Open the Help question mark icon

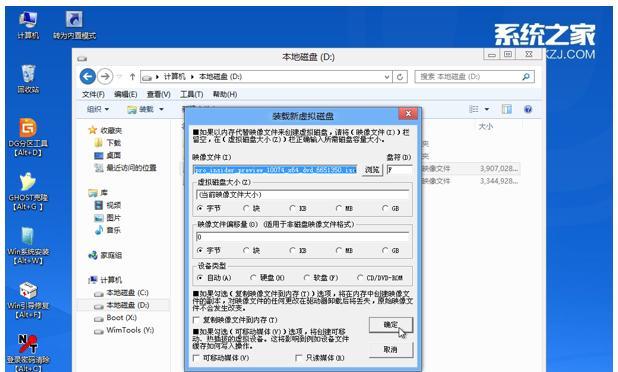[528, 109]
